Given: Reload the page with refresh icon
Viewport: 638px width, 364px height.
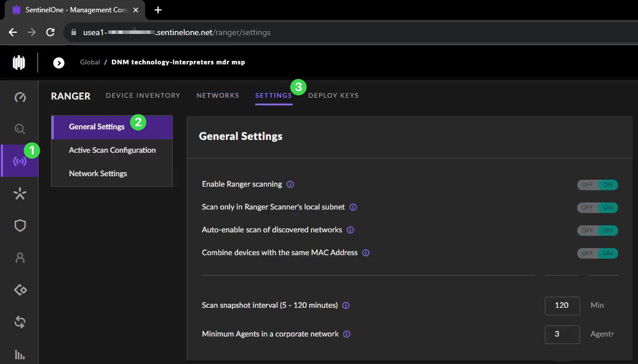Looking at the screenshot, I should [x=50, y=32].
